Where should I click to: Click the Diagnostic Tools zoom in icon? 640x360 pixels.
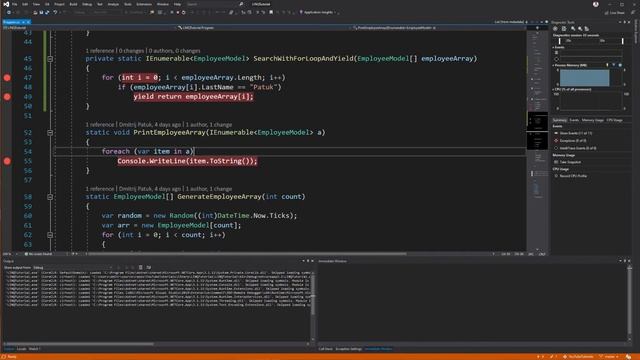[x=573, y=29]
